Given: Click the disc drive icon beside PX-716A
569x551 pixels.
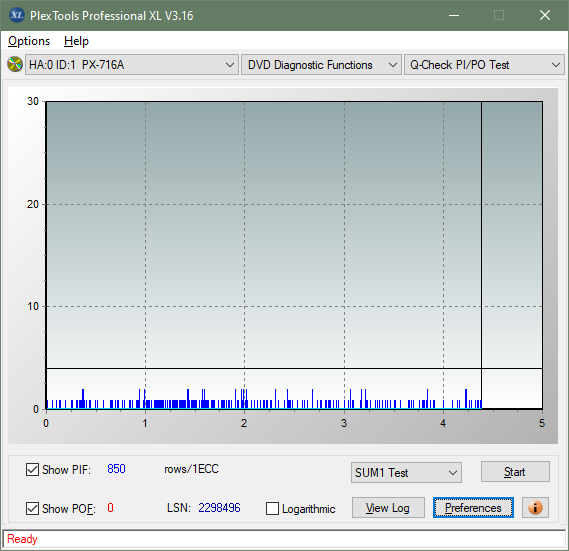Looking at the screenshot, I should (x=15, y=65).
